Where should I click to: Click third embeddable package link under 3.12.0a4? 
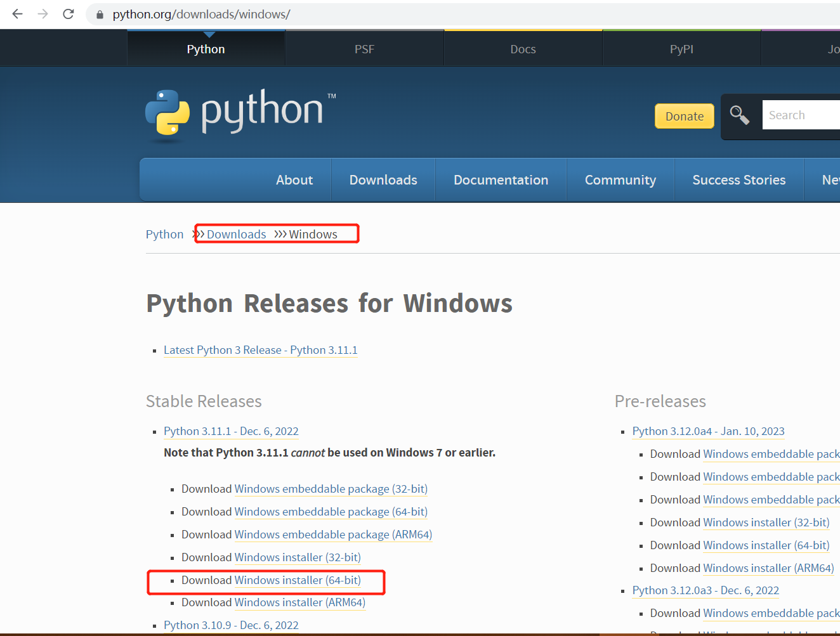771,500
